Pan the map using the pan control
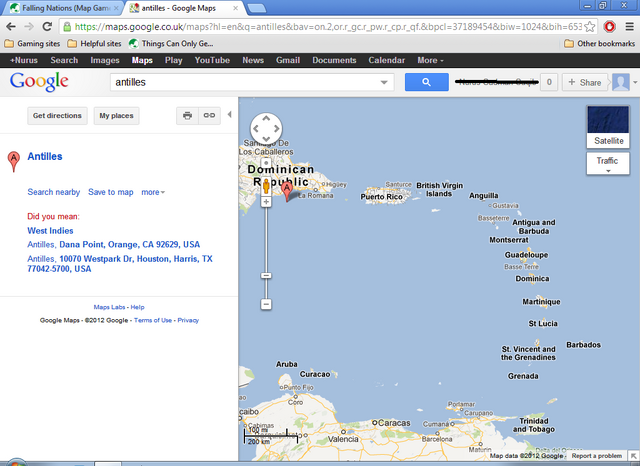The image size is (640, 466). (x=266, y=129)
